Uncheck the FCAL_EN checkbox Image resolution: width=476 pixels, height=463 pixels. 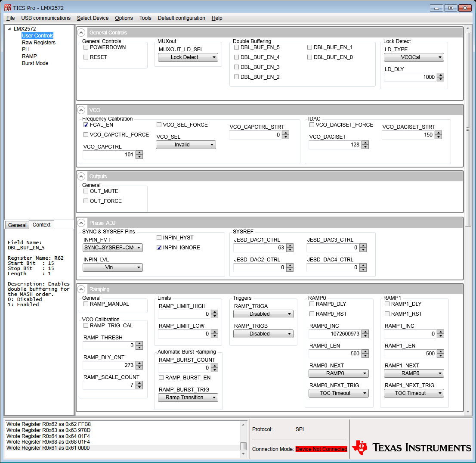click(86, 125)
